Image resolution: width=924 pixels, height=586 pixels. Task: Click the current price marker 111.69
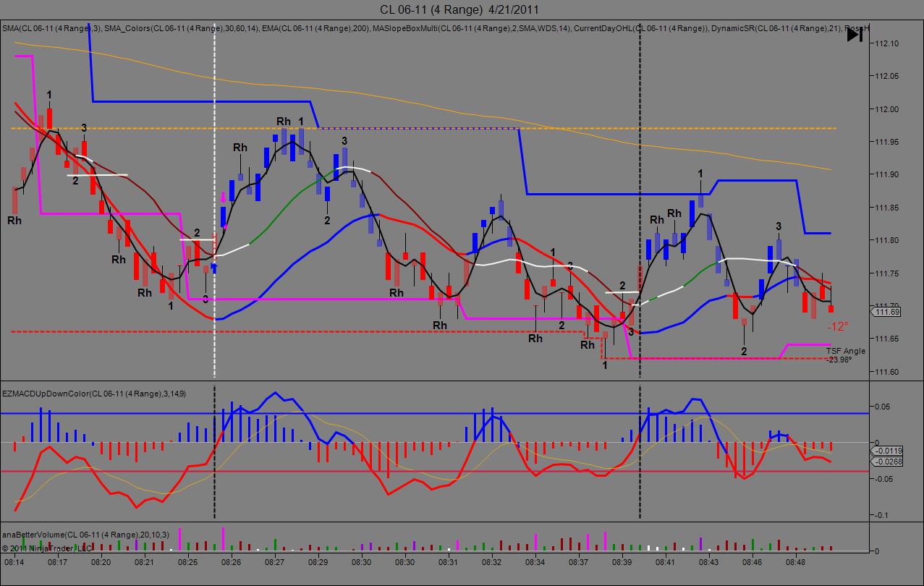[886, 312]
